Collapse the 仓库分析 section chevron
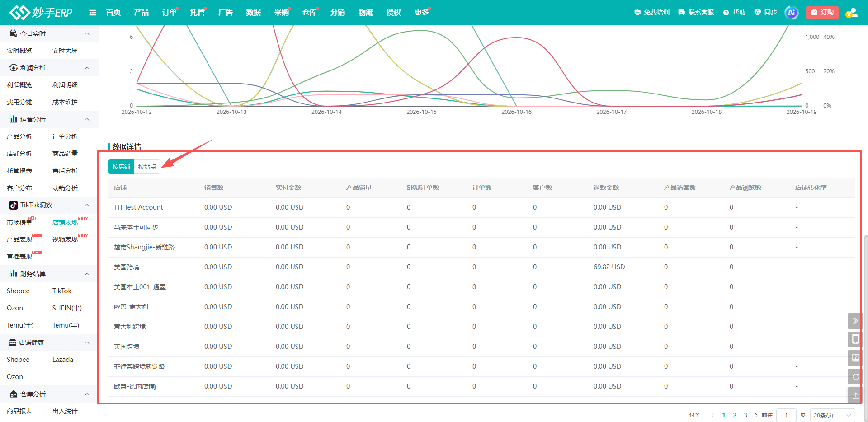This screenshot has width=868, height=422. [x=87, y=394]
